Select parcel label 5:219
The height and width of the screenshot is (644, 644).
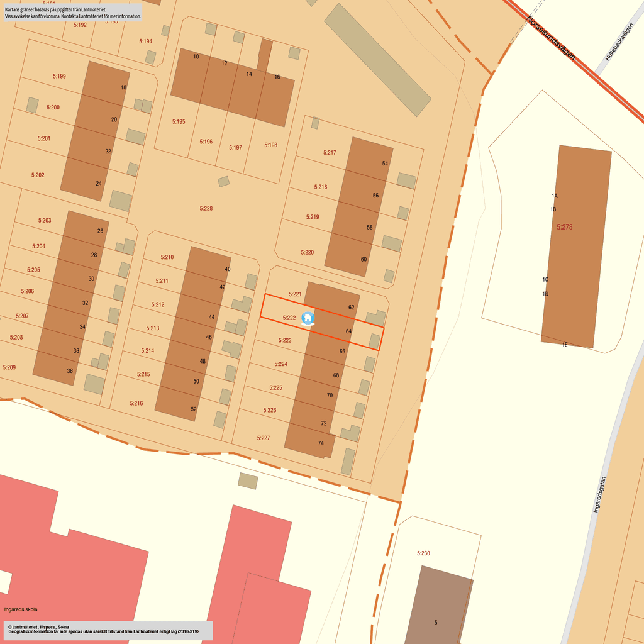[313, 217]
